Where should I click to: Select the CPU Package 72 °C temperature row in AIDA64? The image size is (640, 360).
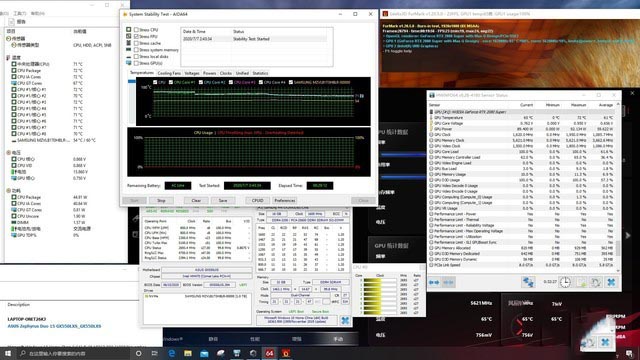(x=61, y=71)
